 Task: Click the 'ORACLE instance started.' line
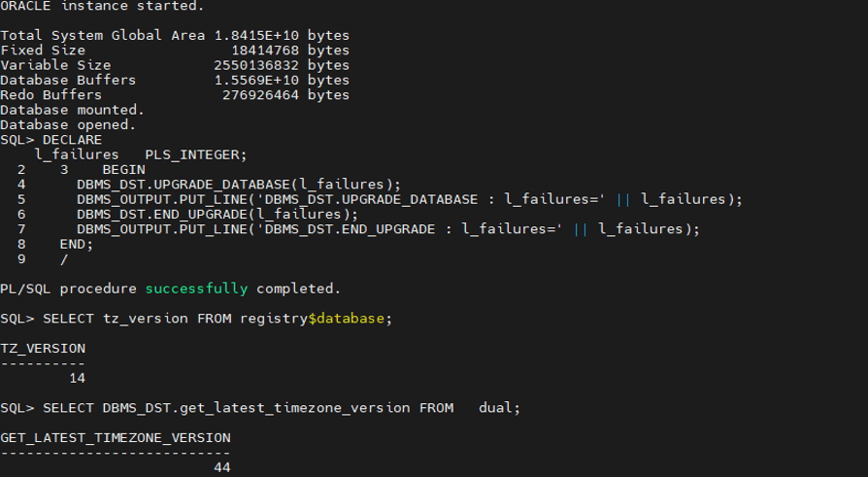tap(102, 6)
